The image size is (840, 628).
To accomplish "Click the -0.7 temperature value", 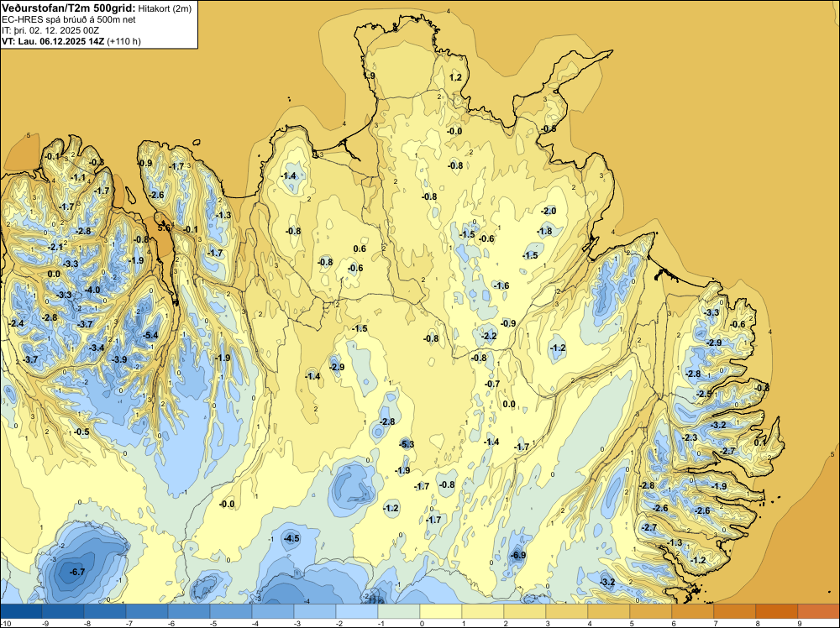I will point(492,384).
